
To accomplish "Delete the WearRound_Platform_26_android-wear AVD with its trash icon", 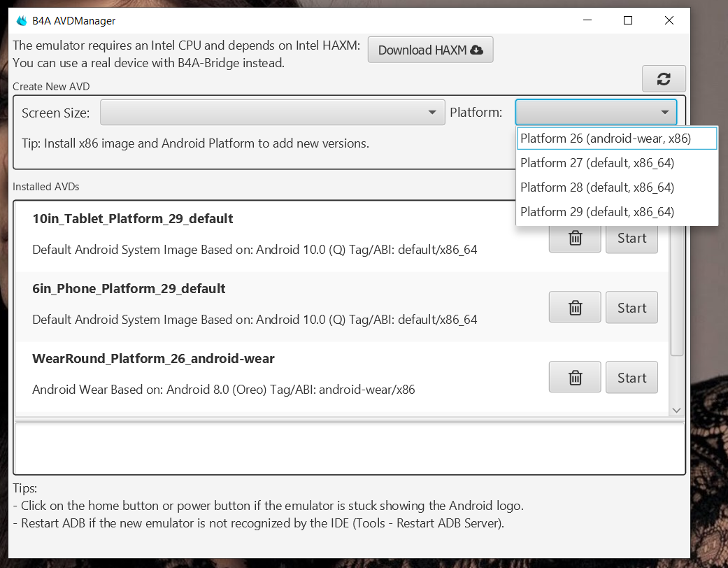I will (575, 377).
